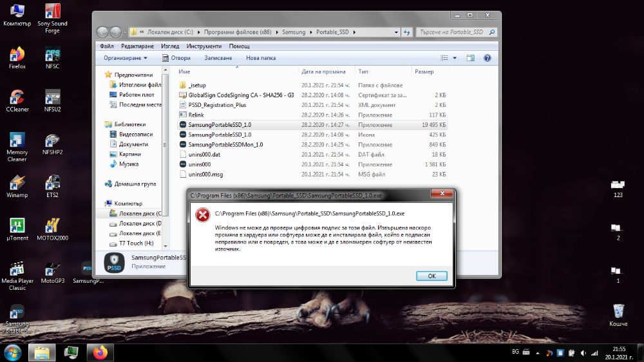Go back with the Back navigation button
644x362 pixels.
[x=102, y=32]
